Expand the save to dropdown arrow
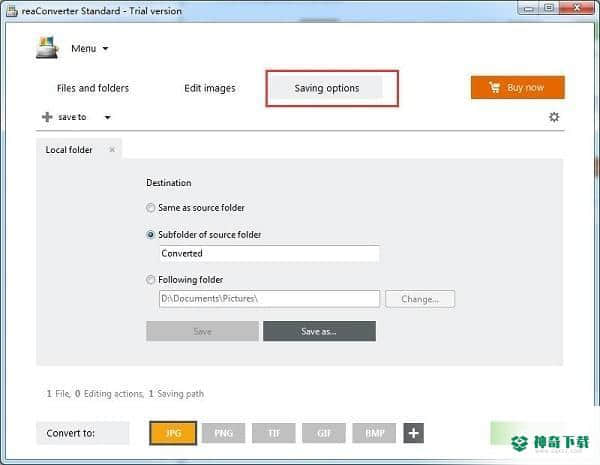Viewport: 600px width, 465px height. tap(108, 117)
